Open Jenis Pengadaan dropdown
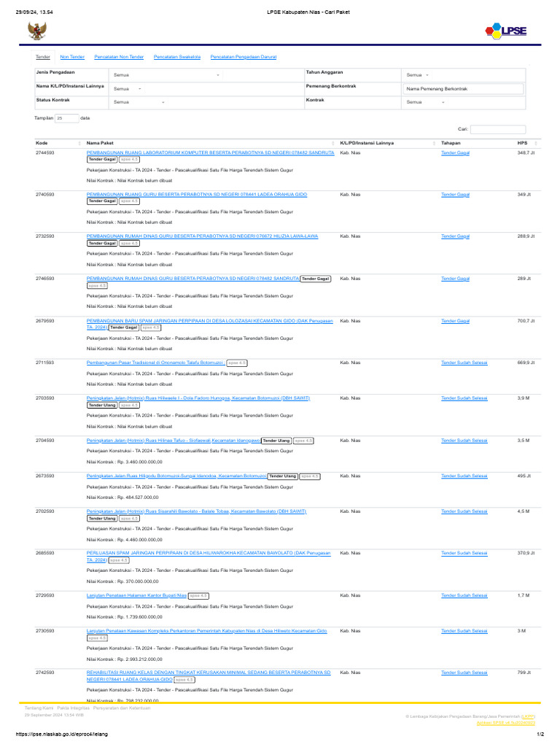 coord(166,75)
